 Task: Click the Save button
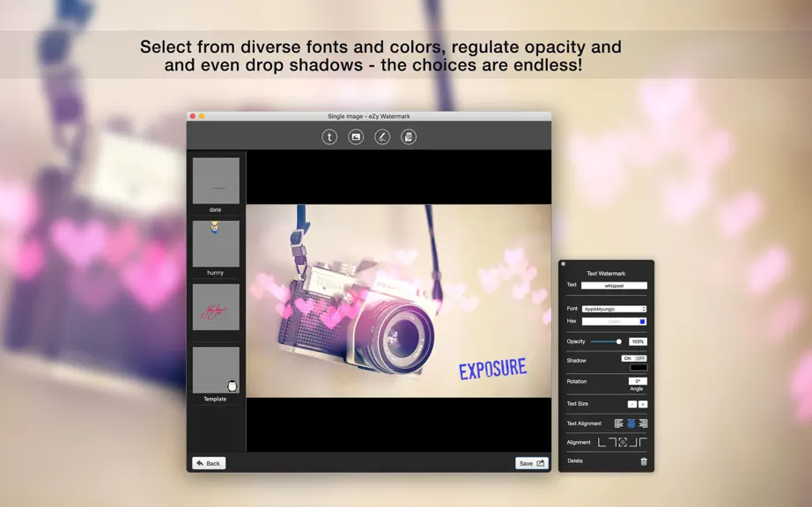[x=531, y=463]
